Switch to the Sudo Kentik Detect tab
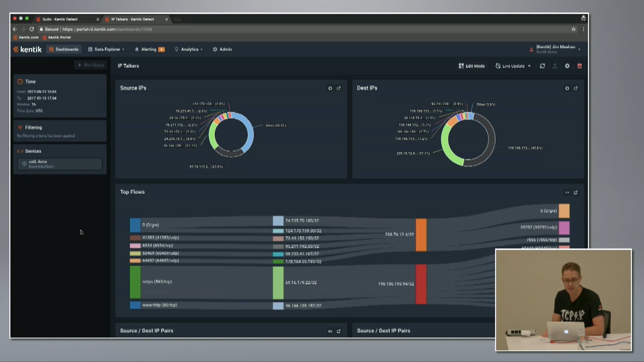Viewport: 644px width, 362px height. [60, 19]
